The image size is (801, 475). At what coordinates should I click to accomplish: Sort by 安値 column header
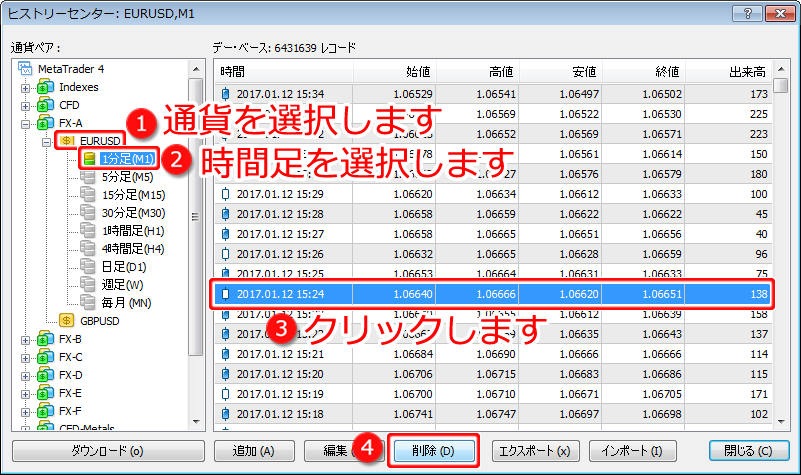pyautogui.click(x=561, y=72)
